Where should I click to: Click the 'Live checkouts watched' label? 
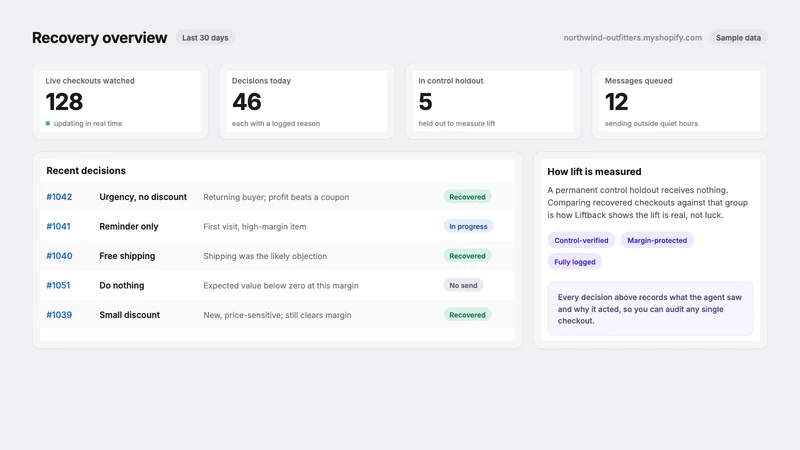tap(90, 81)
